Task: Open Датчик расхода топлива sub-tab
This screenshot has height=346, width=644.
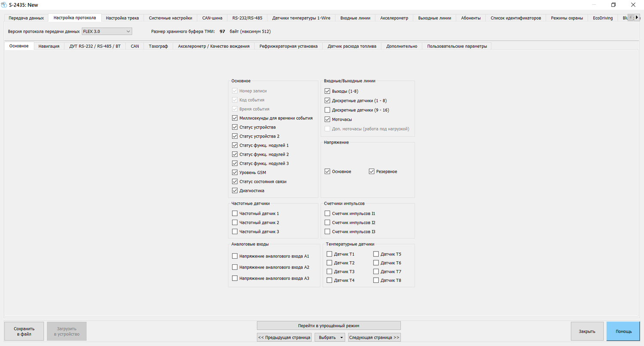Action: point(352,46)
